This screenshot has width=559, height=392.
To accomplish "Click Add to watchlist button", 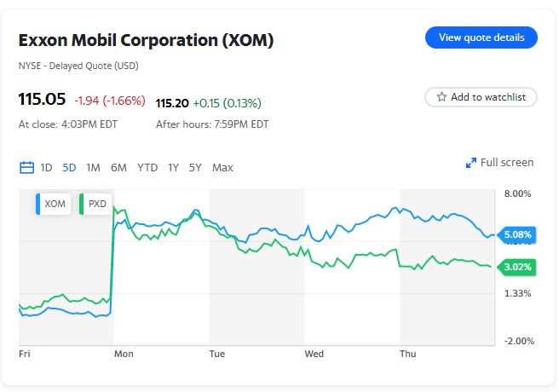I will [x=481, y=97].
